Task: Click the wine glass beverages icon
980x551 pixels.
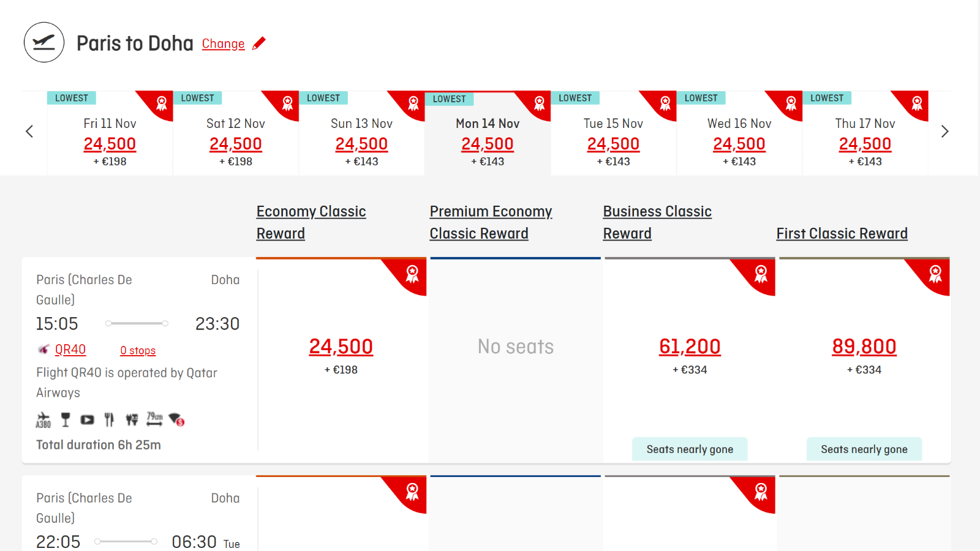Action: 66,419
